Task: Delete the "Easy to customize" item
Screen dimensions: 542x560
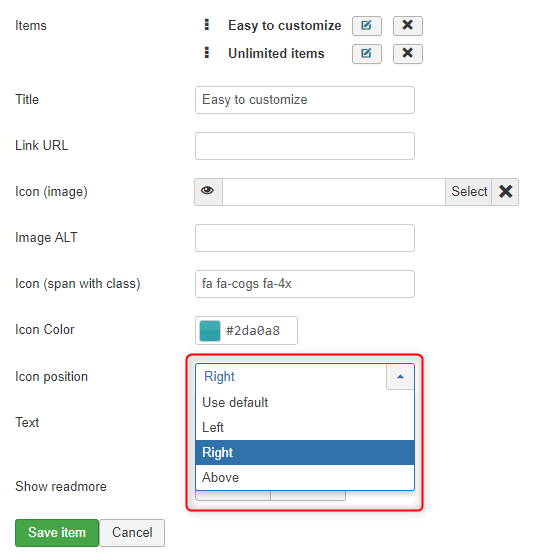Action: pos(408,26)
